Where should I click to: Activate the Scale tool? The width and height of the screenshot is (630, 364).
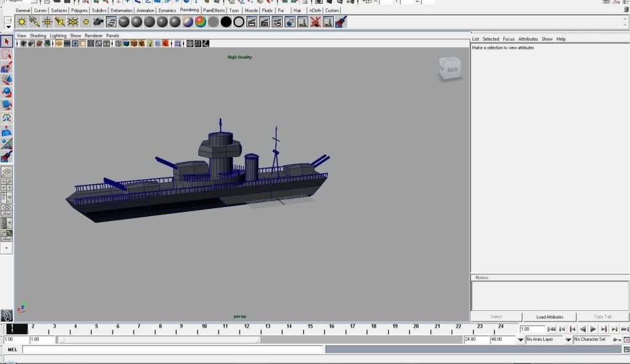(x=6, y=105)
